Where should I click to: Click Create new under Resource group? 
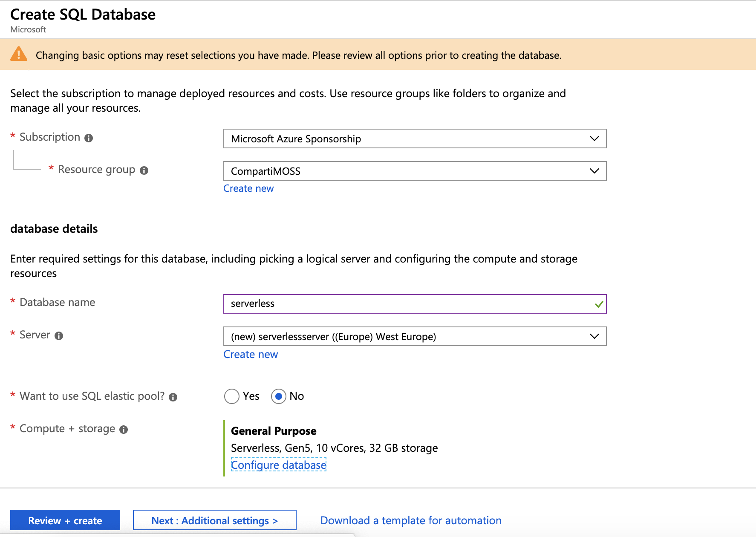(248, 188)
